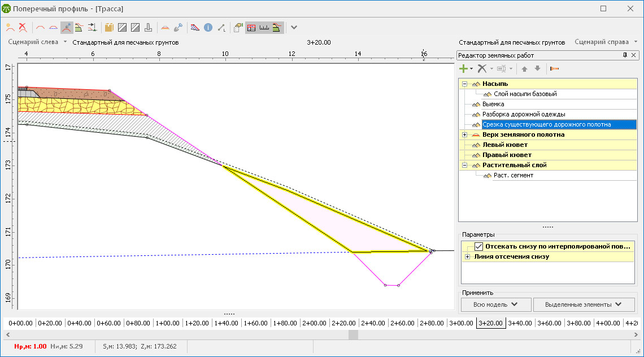The height and width of the screenshot is (357, 644).
Task: Click the checkered slope reinforcement icon
Action: pos(195,28)
